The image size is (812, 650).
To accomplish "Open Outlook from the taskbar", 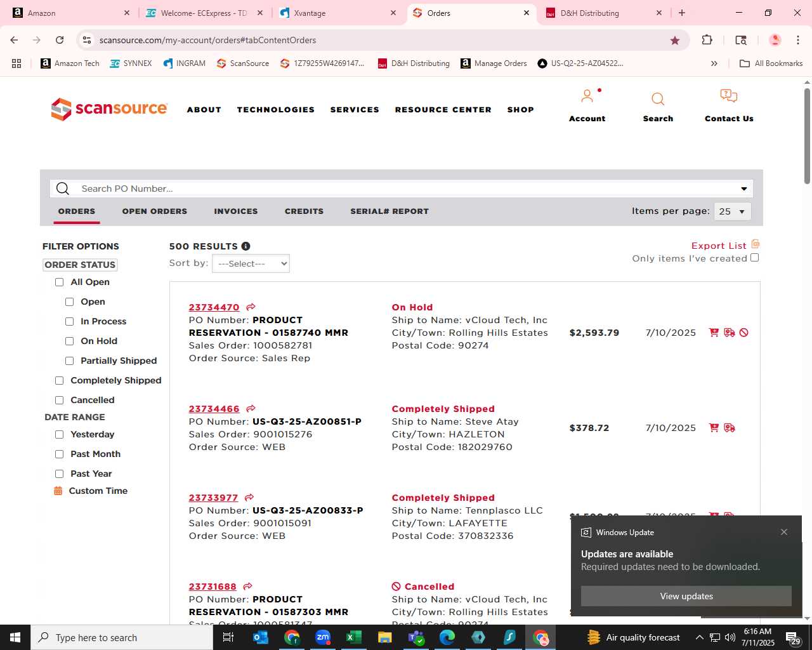I will [x=261, y=637].
